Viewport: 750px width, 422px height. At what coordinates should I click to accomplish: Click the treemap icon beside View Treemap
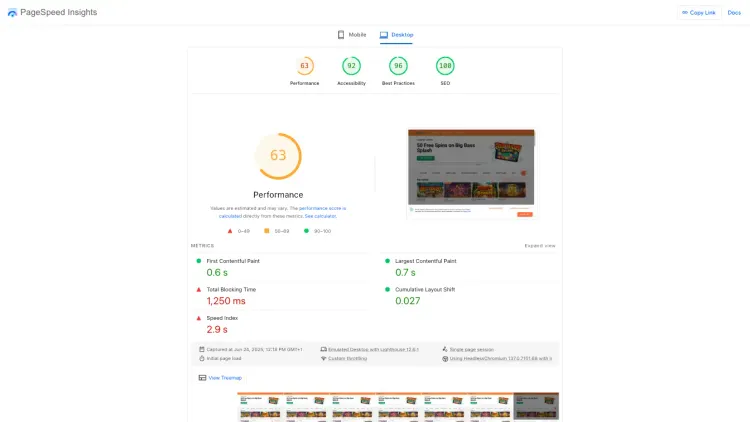click(x=202, y=378)
